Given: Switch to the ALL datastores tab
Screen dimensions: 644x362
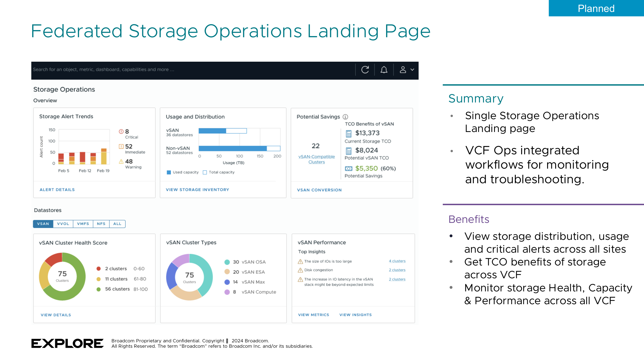Looking at the screenshot, I should (x=117, y=224).
